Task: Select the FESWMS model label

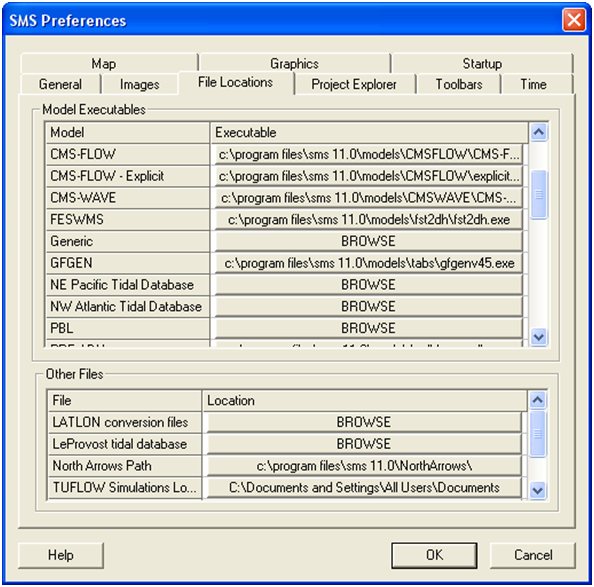Action: tap(128, 220)
